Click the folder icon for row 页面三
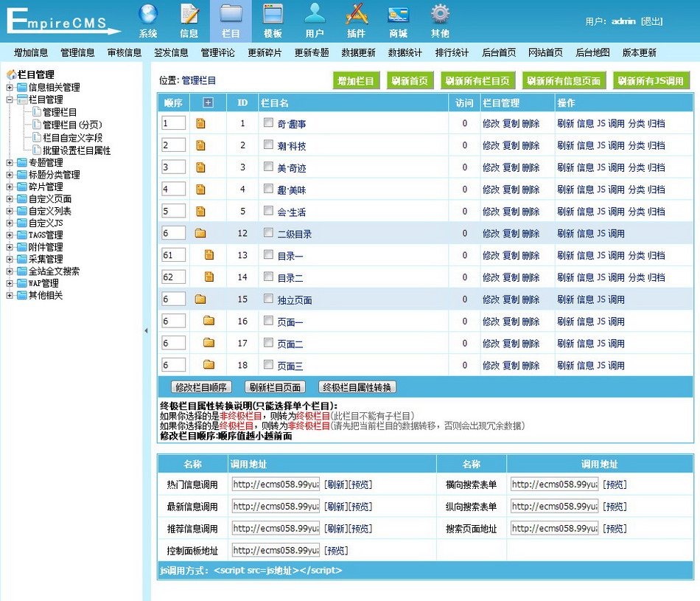700x601 pixels. coord(209,364)
